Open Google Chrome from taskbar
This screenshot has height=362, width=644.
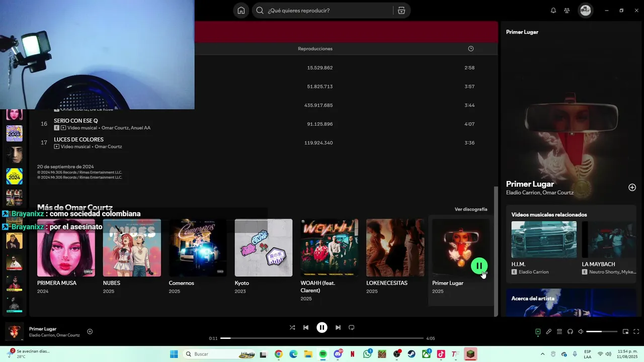pos(279,354)
